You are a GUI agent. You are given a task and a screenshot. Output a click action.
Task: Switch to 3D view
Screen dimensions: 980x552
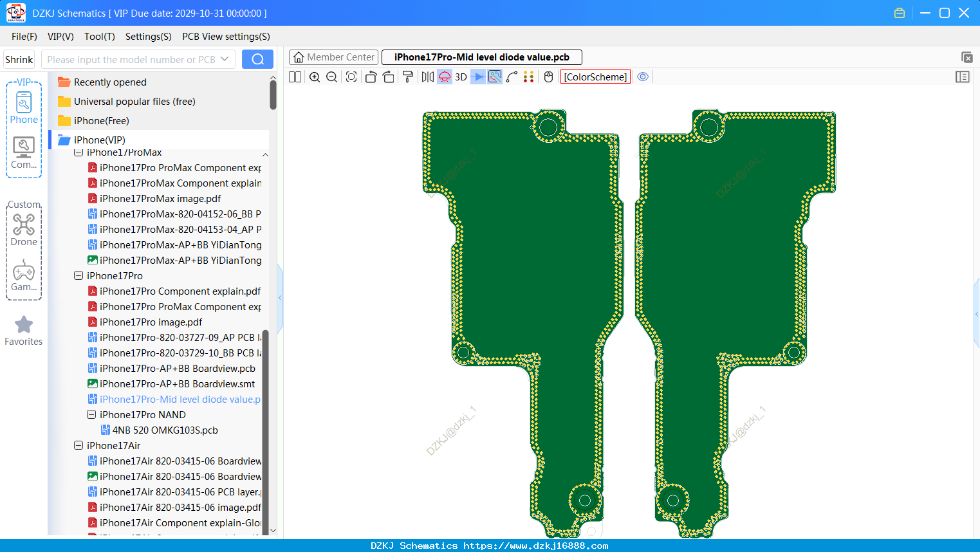461,77
